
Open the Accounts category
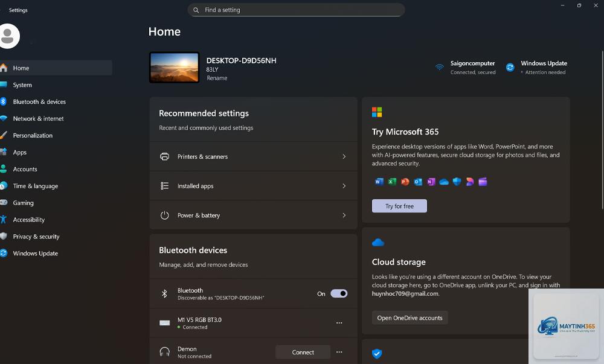click(56, 169)
